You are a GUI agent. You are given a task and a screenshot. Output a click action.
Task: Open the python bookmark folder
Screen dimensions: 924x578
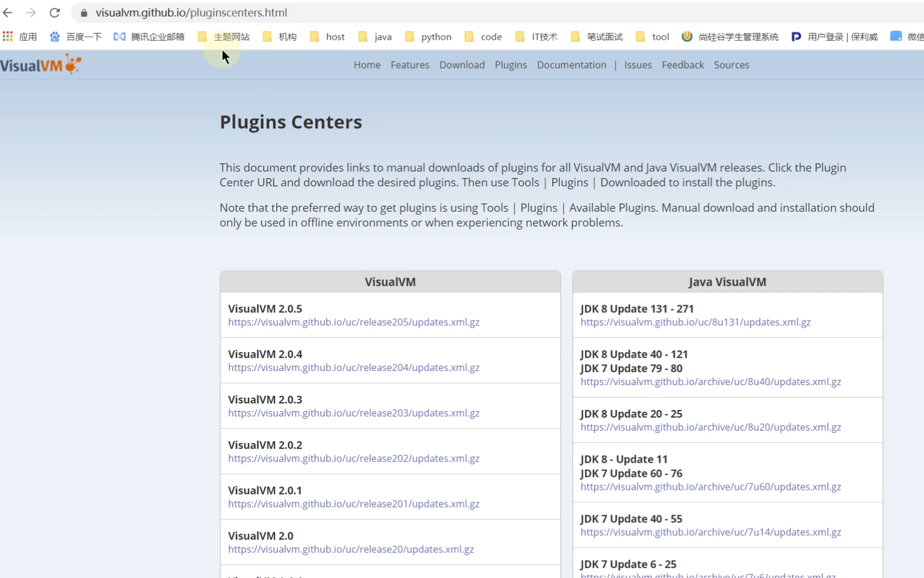(428, 37)
